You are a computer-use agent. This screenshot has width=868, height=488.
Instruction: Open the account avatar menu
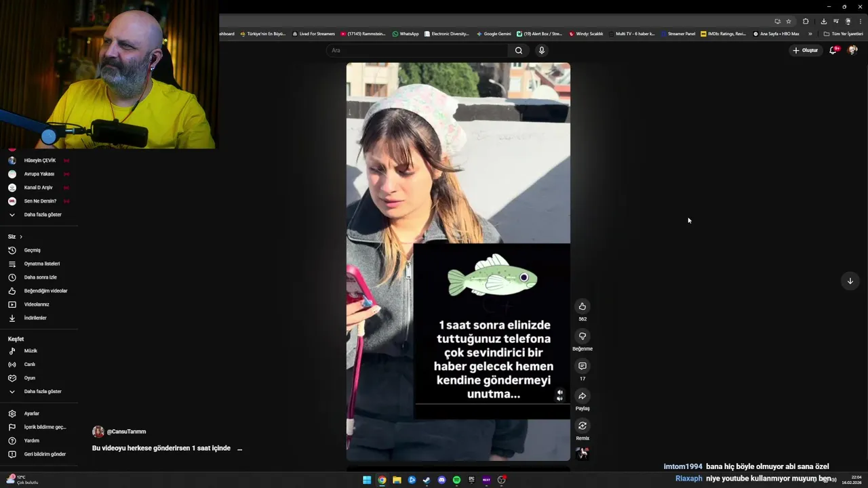[852, 50]
